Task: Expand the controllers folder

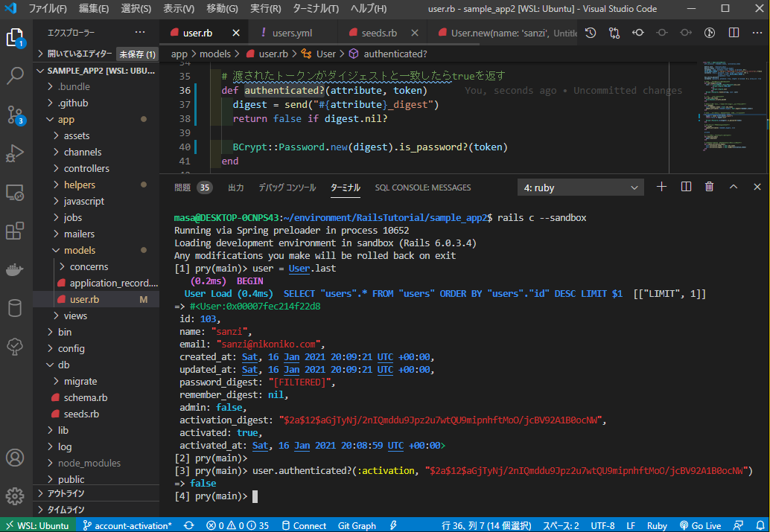Action: [86, 168]
